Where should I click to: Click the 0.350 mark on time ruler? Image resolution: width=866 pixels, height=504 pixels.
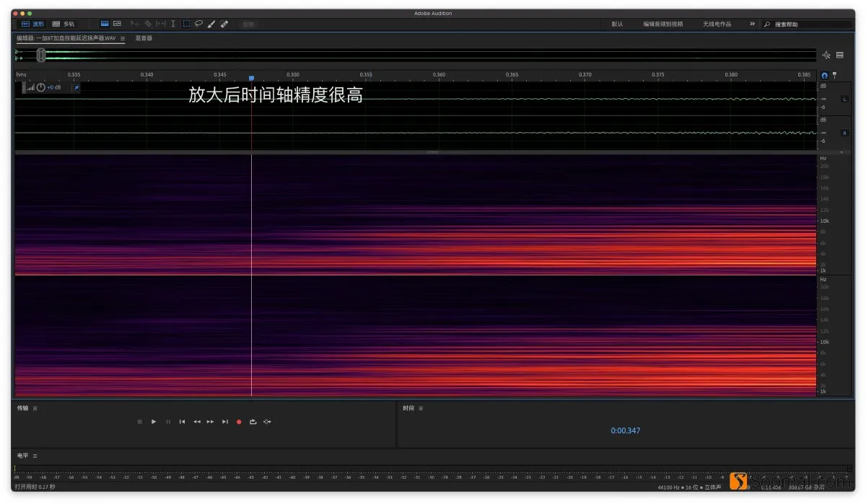click(293, 74)
